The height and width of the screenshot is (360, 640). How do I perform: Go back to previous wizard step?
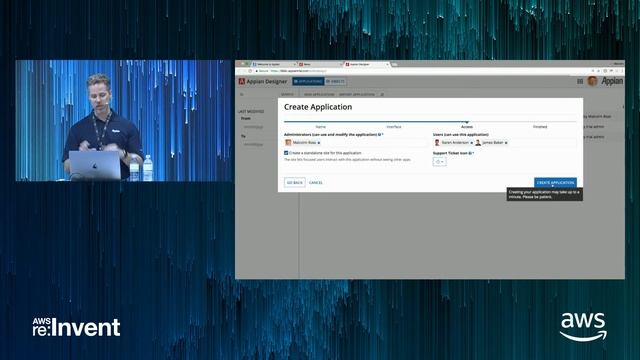click(294, 182)
